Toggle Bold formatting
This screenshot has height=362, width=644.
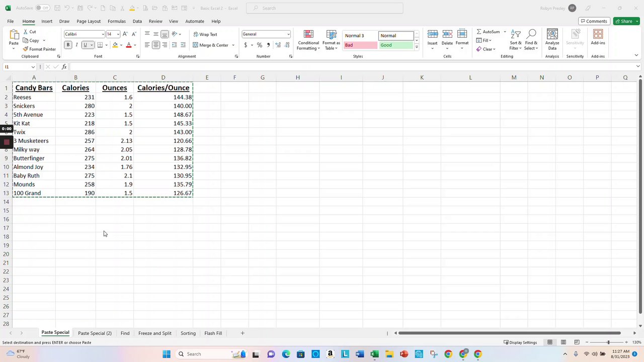pyautogui.click(x=68, y=45)
